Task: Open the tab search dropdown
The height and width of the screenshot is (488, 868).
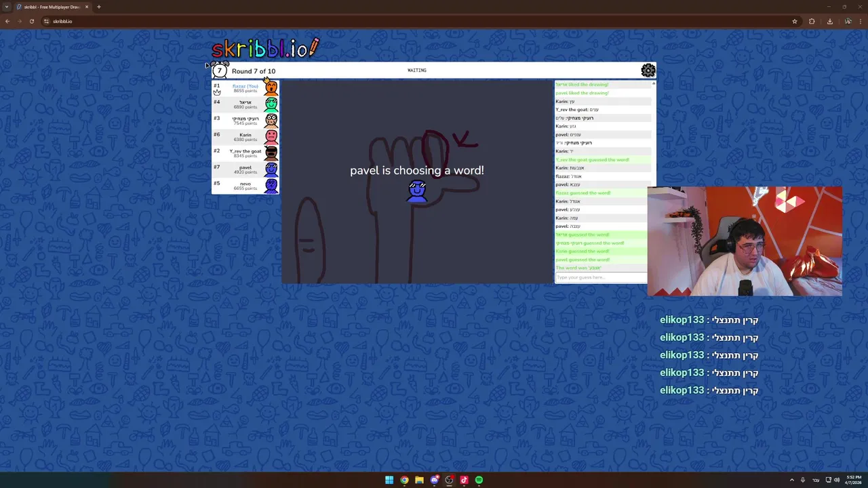Action: [x=7, y=7]
